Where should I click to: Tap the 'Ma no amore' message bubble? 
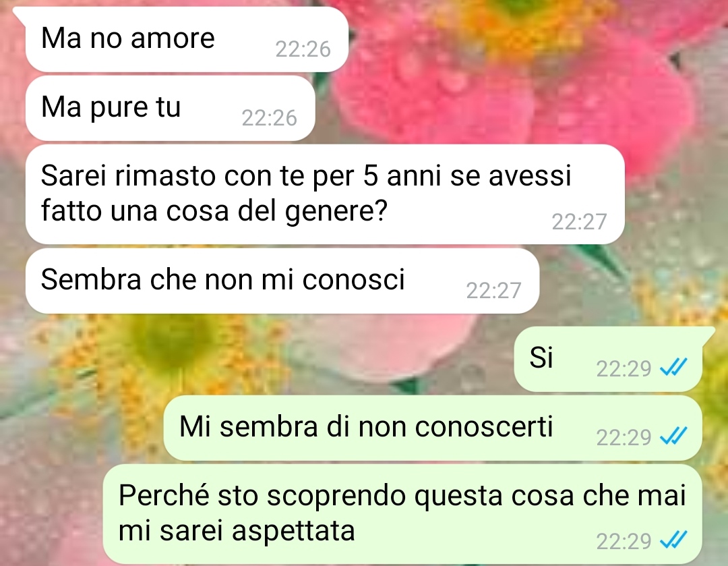(x=187, y=40)
